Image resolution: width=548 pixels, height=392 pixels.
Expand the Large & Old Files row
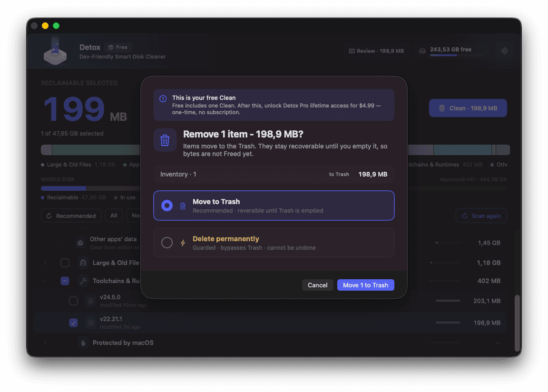45,263
